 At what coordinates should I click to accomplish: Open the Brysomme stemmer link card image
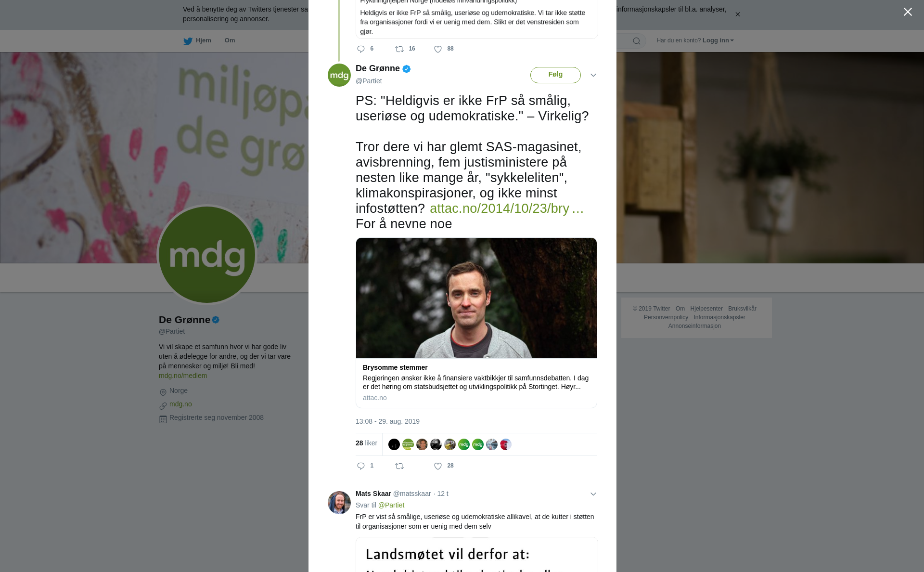[x=476, y=298]
